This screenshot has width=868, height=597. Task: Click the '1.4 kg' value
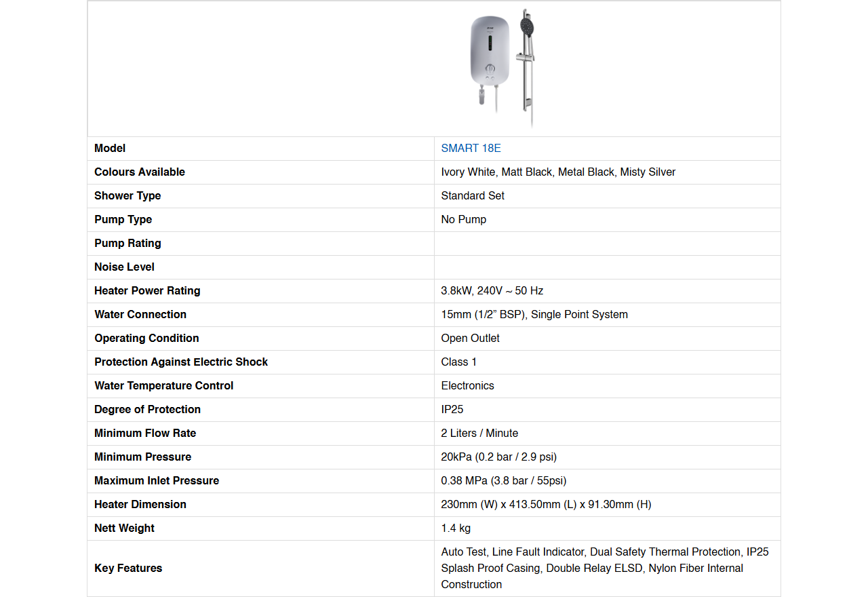[456, 528]
